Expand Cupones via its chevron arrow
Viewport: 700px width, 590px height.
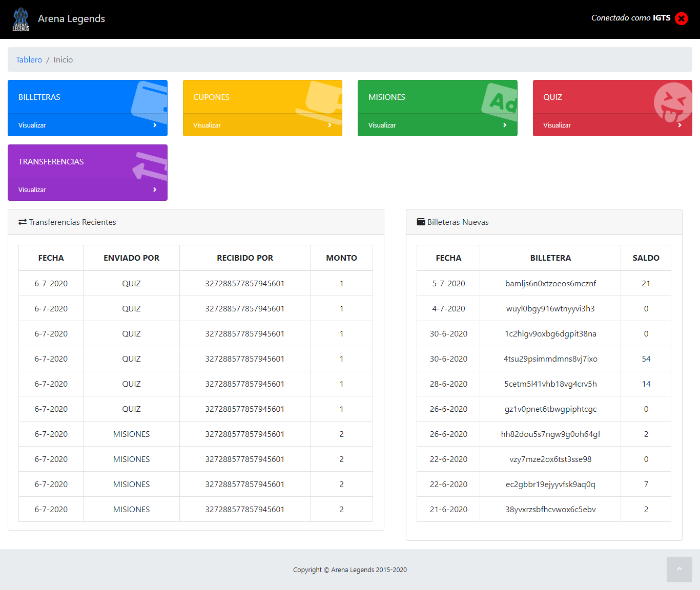(x=330, y=125)
